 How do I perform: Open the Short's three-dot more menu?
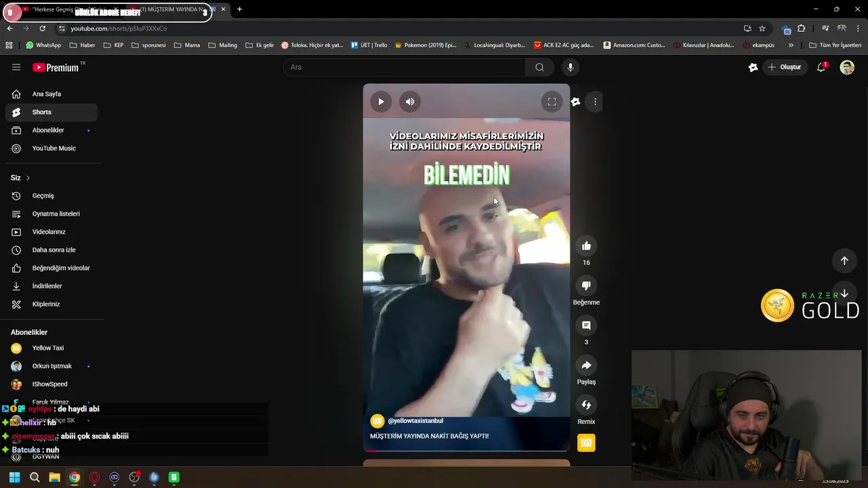click(x=595, y=102)
